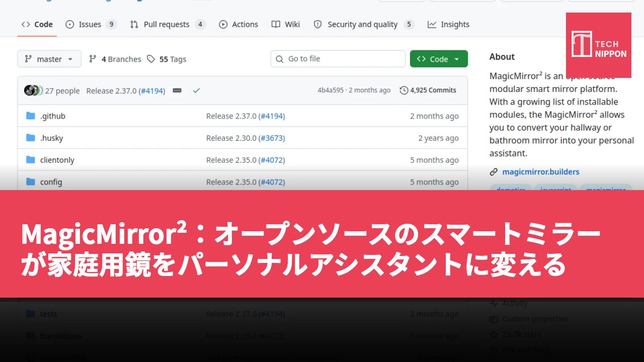
Task: Open the clientonly folder
Action: point(57,160)
